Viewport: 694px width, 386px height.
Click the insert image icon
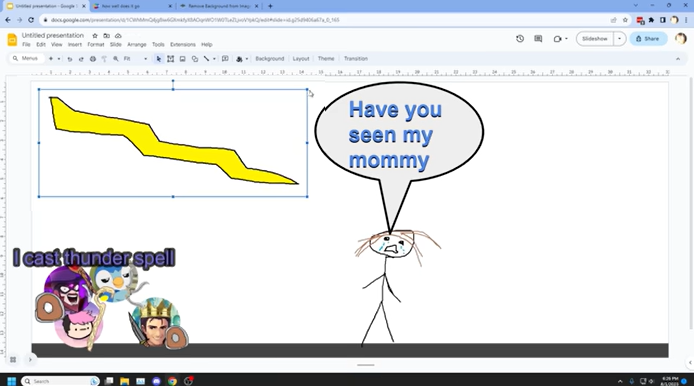pos(182,58)
